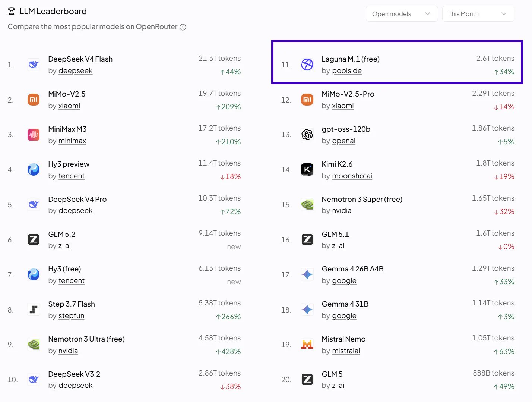
Task: Open the GLM 5.2 model link
Action: [62, 234]
